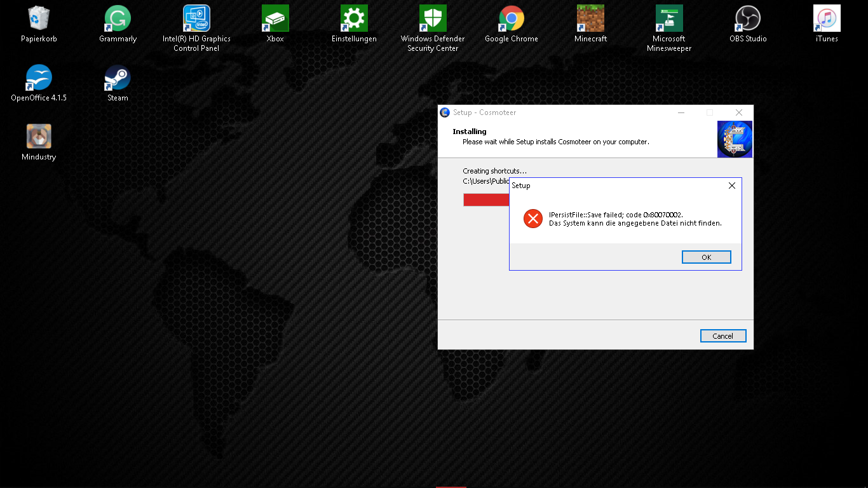This screenshot has width=868, height=488.
Task: Select the iTunes desktop shortcut
Action: click(827, 19)
